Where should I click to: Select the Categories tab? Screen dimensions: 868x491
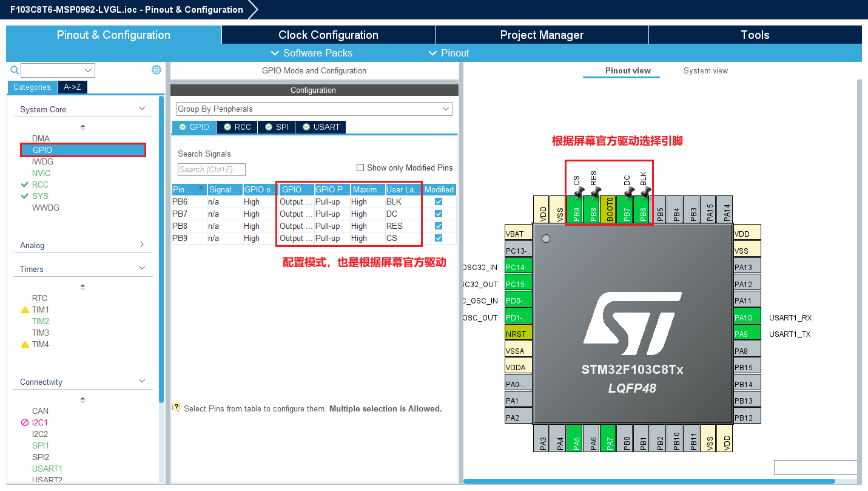tap(32, 87)
